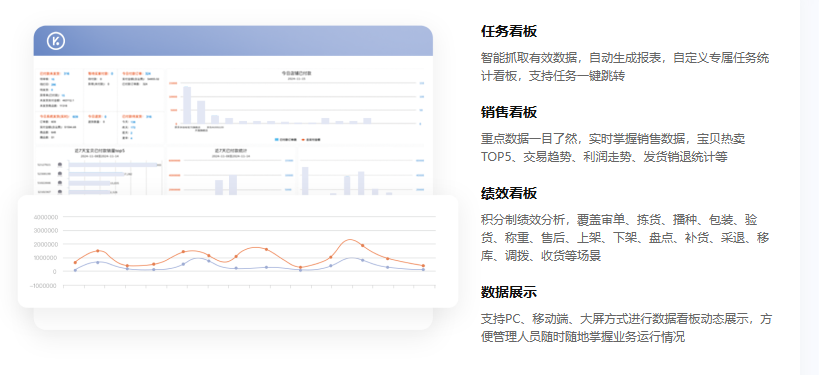Open the 数据展示 heading
Image resolution: width=819 pixels, height=375 pixels.
[509, 292]
